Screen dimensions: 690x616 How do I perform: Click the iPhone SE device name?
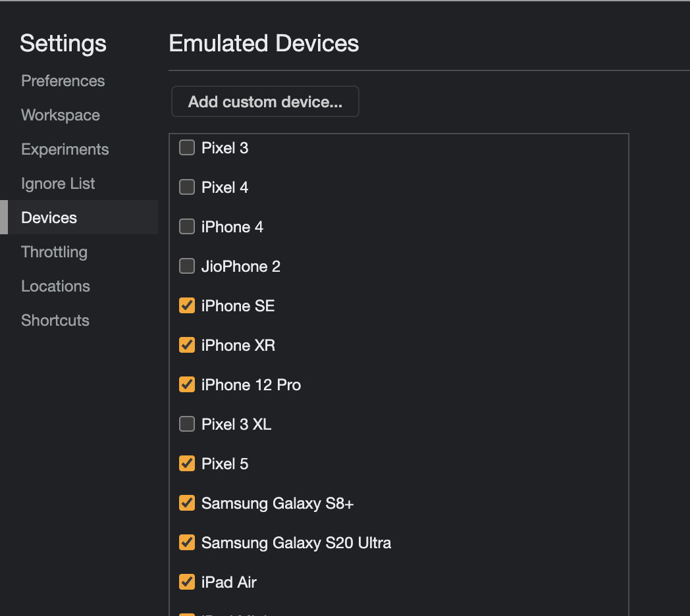238,306
